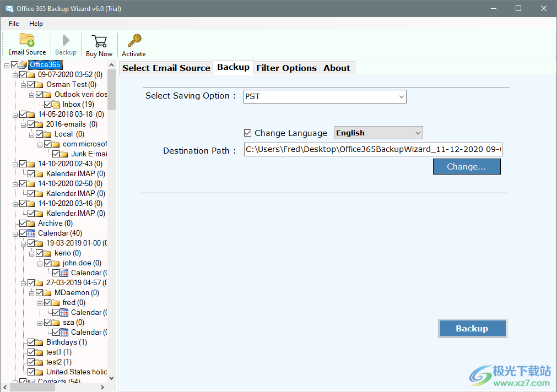Click the Change destination button
Image resolution: width=557 pixels, height=392 pixels.
point(466,166)
